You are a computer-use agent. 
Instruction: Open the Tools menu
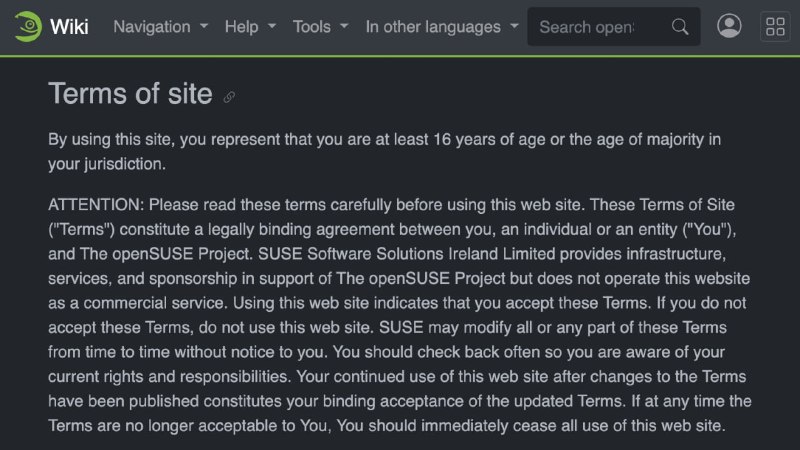311,27
